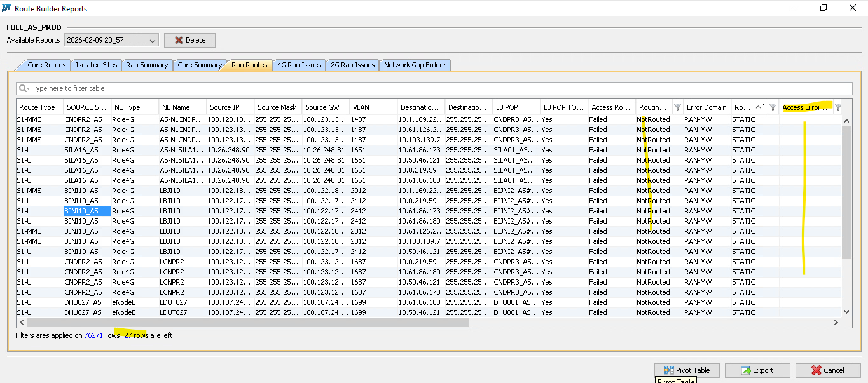Select the highlighted BJNI10_AS source cell

(x=87, y=211)
